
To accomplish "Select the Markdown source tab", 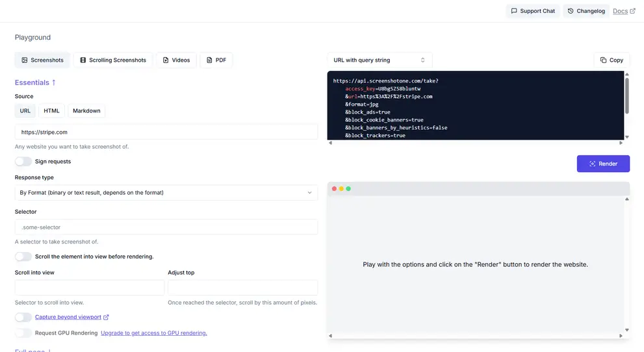I will pos(86,111).
